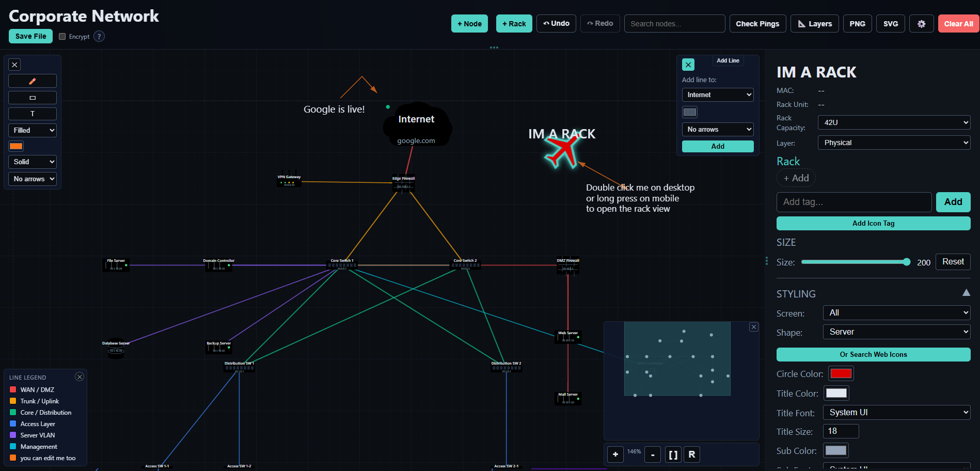Click the Add Icon Tag button
980x471 pixels.
coord(873,223)
